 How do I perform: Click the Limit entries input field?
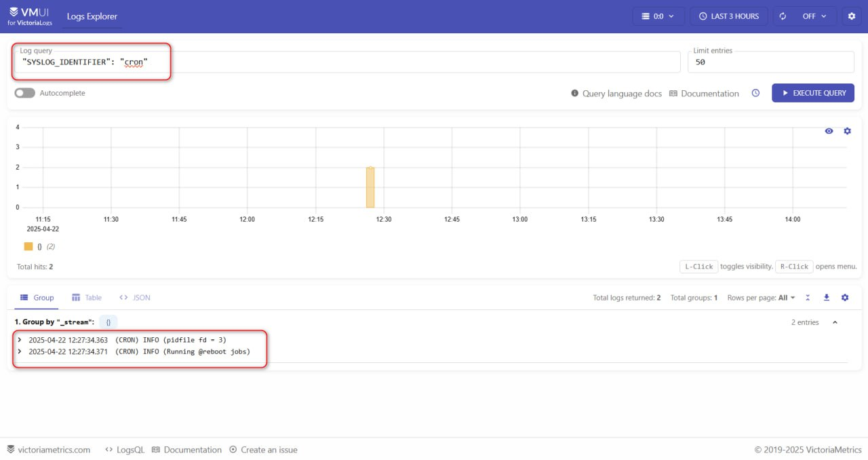(770, 62)
